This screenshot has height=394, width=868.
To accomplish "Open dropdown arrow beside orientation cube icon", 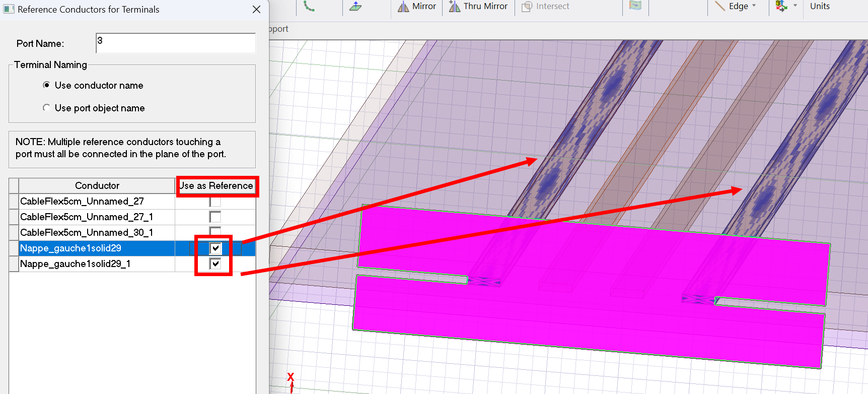I will 795,6.
